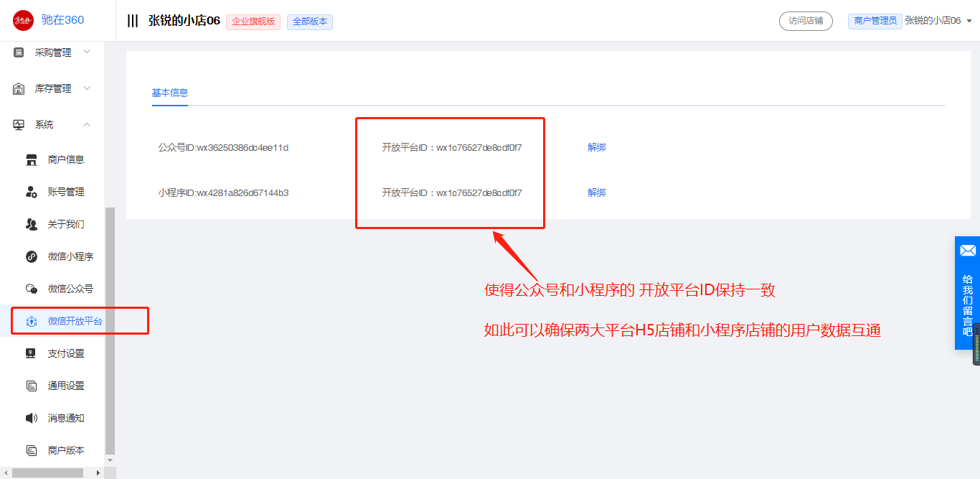Screen dimensions: 980x479
Task: Click the 库存管理 warehouse icon
Action: coord(19,88)
